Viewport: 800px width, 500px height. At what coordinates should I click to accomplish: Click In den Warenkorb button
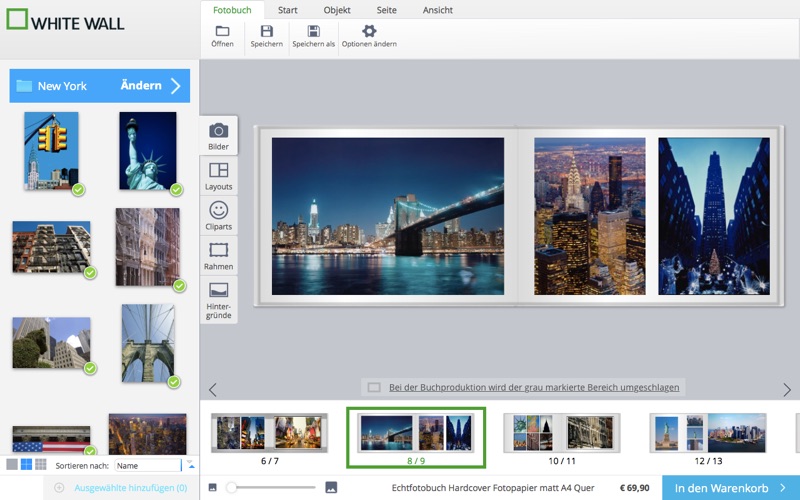731,488
